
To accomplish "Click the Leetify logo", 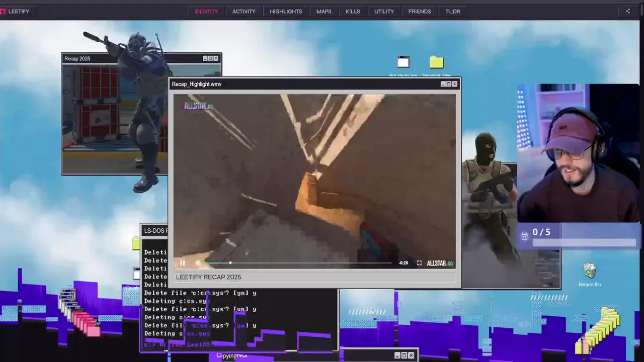I will click(x=15, y=11).
